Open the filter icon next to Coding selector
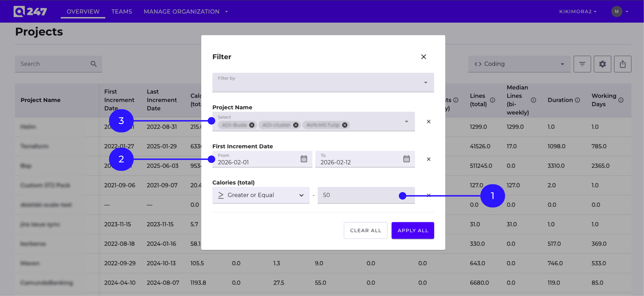 582,64
